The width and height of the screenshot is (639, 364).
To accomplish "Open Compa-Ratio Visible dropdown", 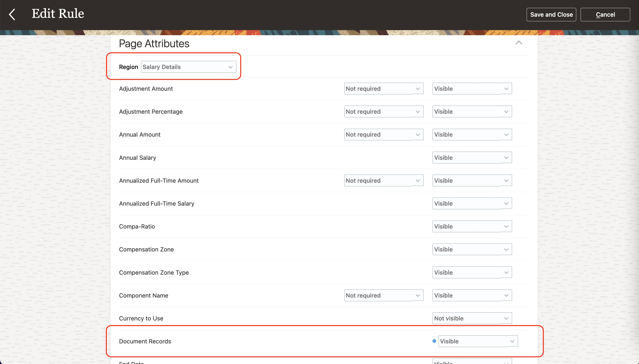I will [x=472, y=226].
